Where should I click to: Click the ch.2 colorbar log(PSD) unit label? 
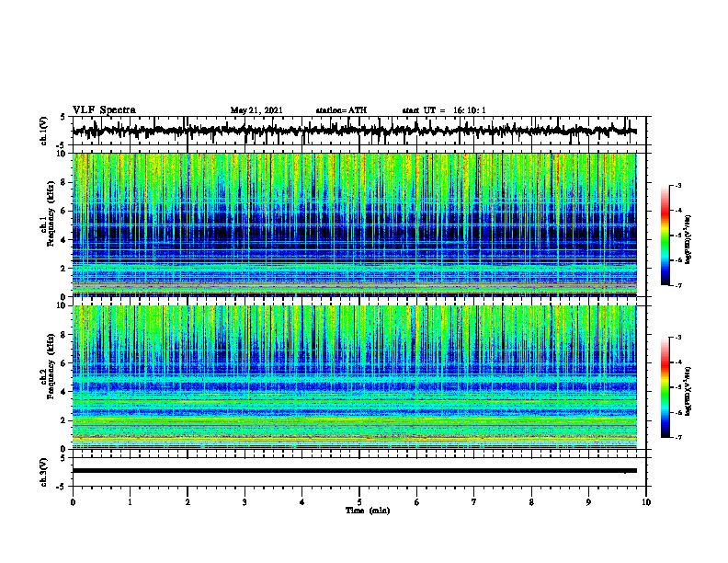[688, 391]
